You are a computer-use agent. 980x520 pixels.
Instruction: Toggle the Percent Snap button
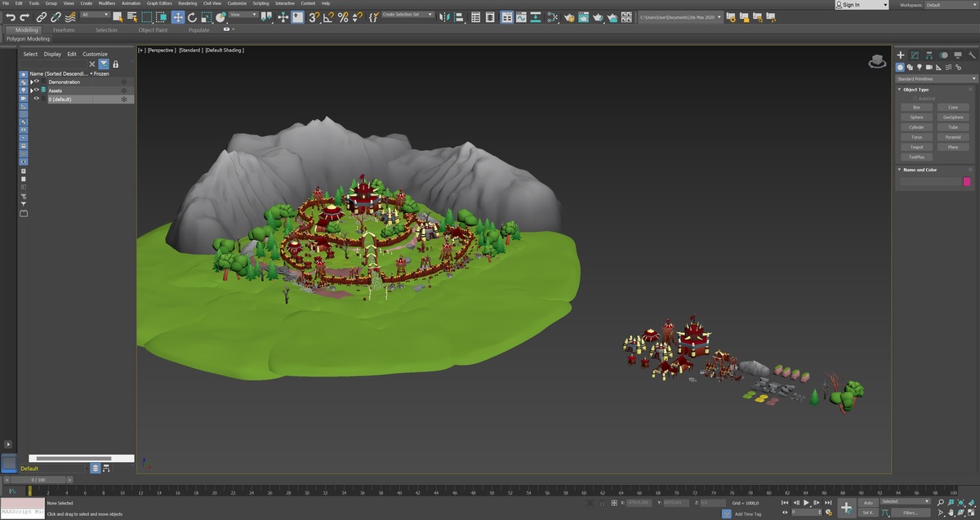tap(343, 16)
